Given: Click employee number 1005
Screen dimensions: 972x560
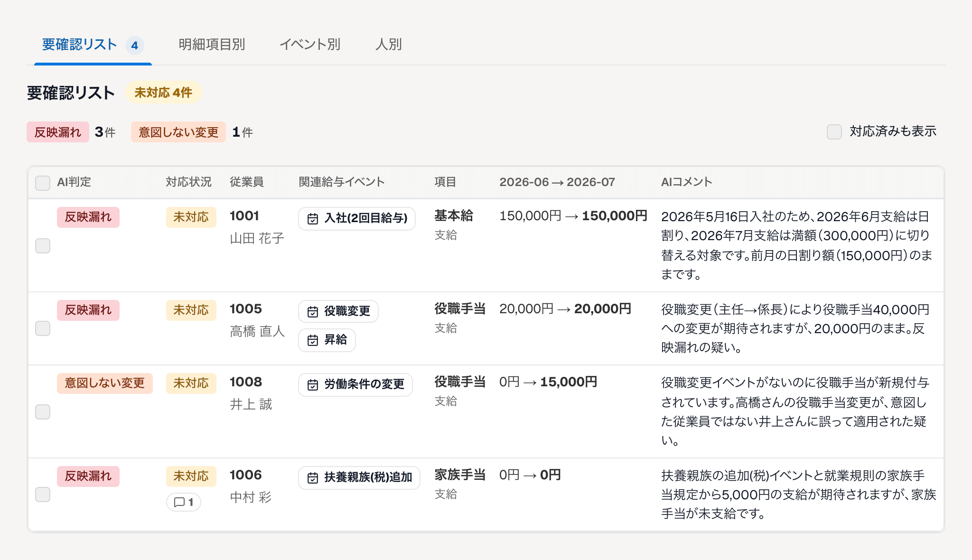Looking at the screenshot, I should click(246, 309).
